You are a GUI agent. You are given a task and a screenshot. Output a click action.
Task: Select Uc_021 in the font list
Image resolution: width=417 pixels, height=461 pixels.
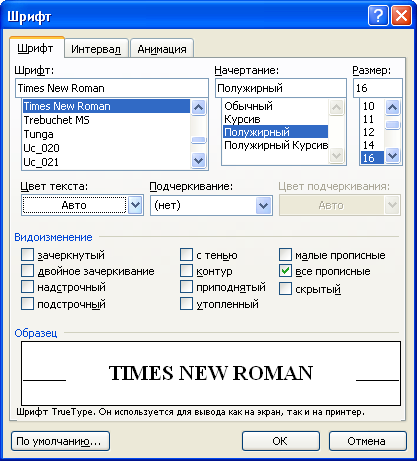[x=106, y=162]
